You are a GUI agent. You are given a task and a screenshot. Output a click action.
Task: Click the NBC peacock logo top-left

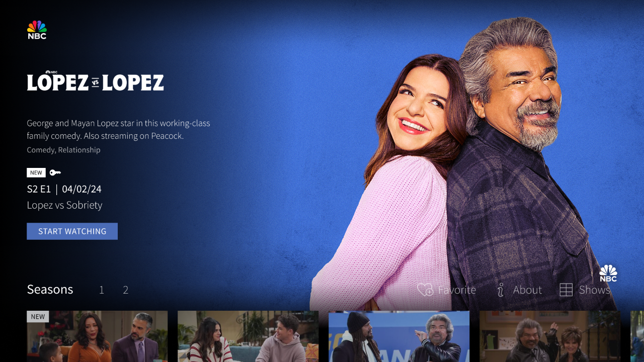tap(36, 29)
